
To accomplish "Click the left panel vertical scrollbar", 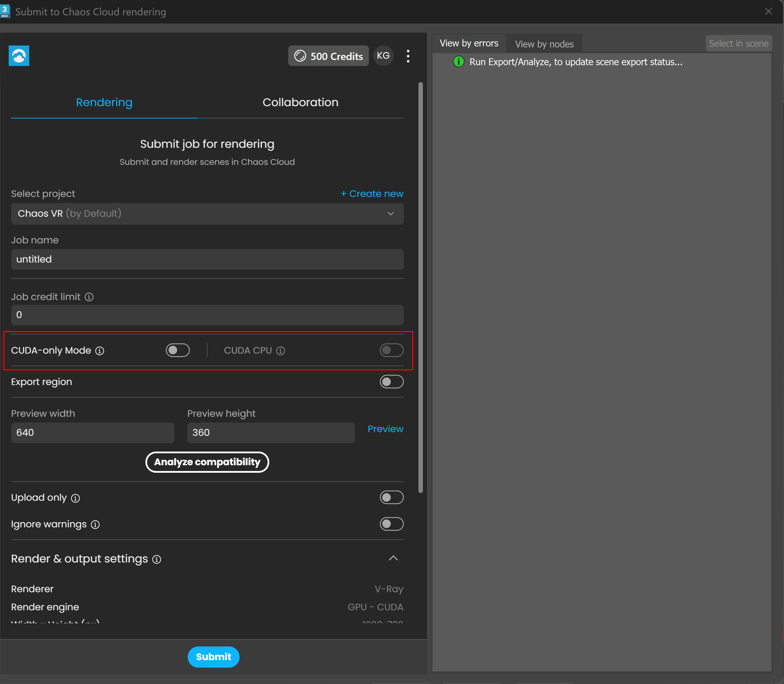I will 420,288.
